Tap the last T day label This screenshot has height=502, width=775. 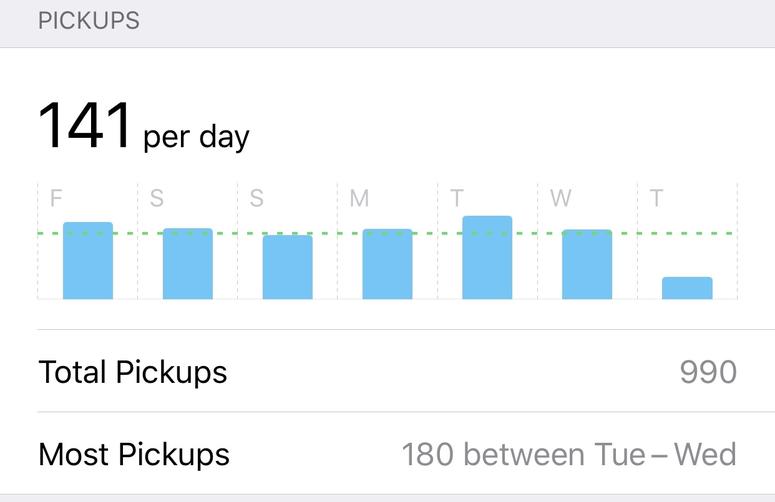656,198
